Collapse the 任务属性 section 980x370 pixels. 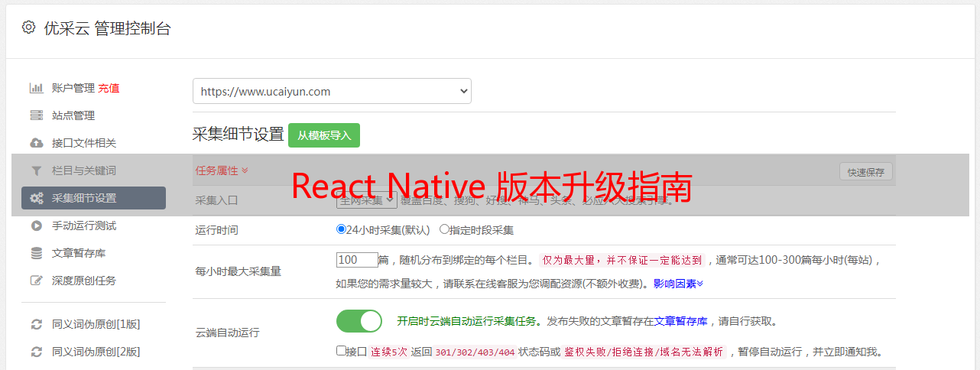click(222, 170)
